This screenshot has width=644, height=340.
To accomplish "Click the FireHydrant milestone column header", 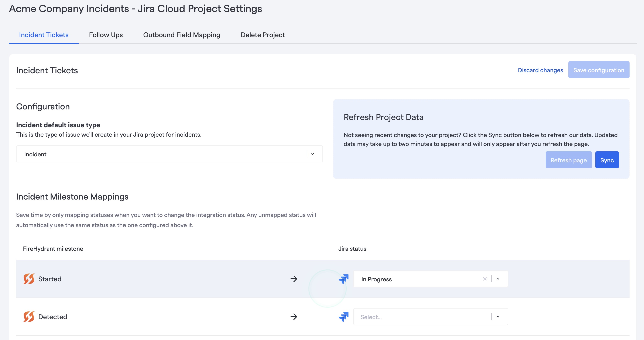I will 53,248.
